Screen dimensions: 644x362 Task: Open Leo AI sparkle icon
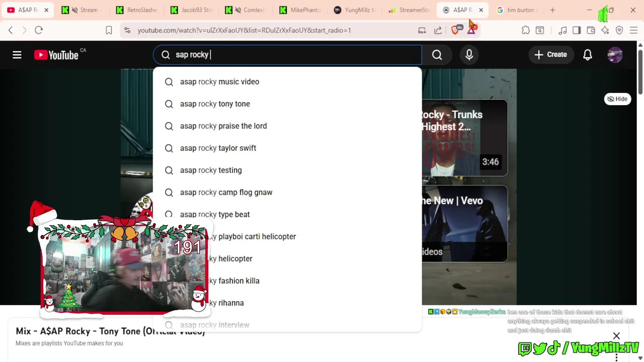pos(605,30)
